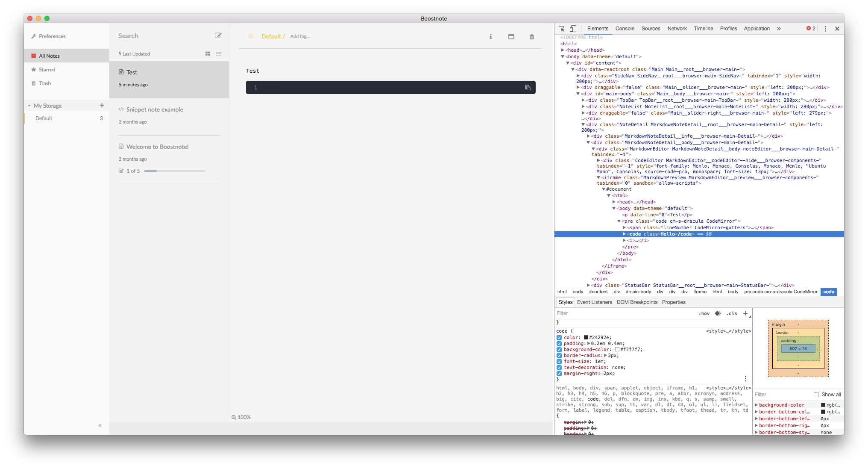Switch to the Event Listeners tab
868x469 pixels.
(594, 302)
